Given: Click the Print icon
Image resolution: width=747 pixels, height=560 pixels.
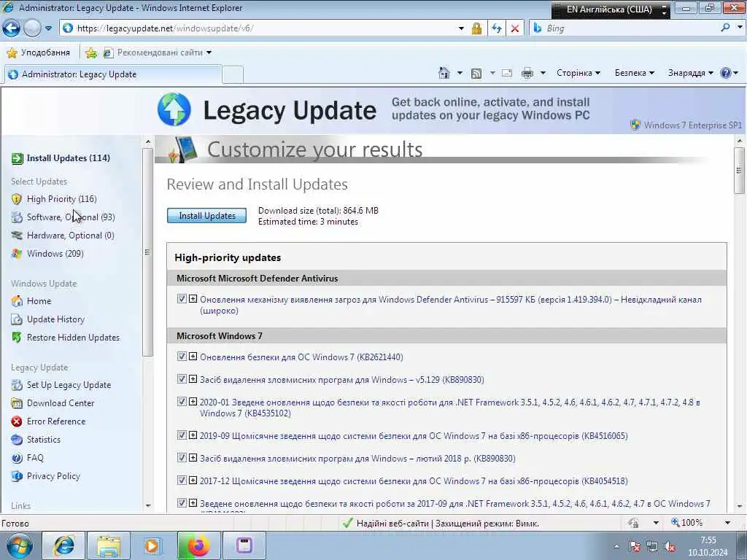Looking at the screenshot, I should (x=527, y=73).
